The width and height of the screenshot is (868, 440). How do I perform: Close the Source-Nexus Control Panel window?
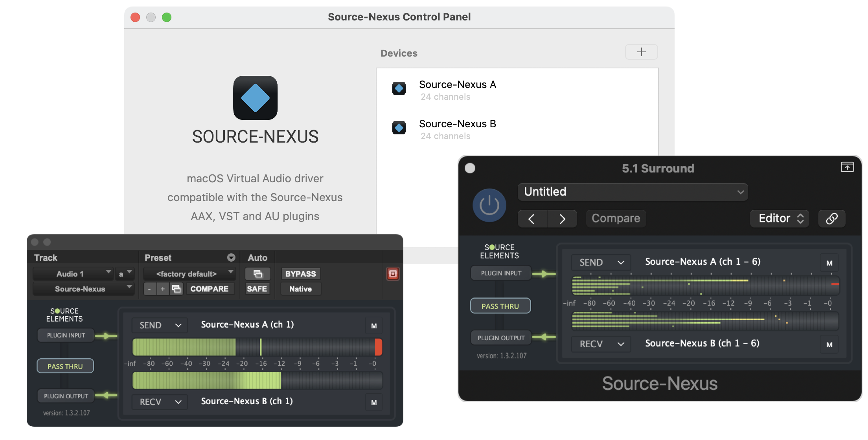(x=135, y=17)
